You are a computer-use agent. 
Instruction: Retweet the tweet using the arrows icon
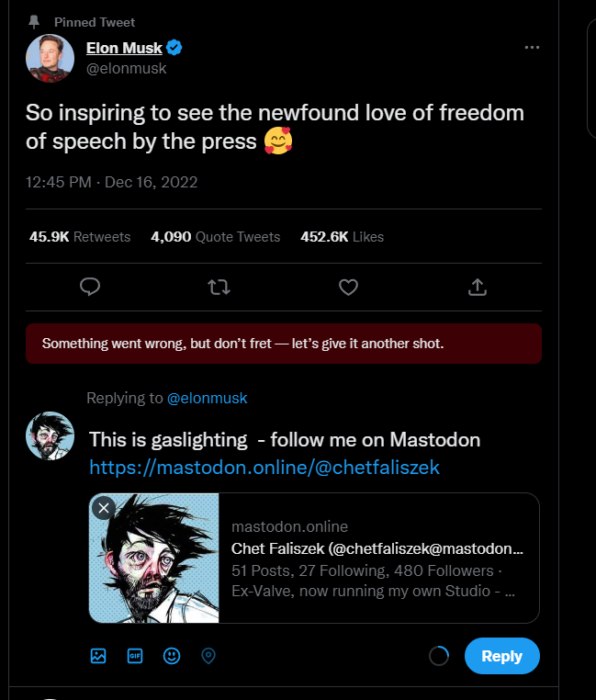[219, 288]
